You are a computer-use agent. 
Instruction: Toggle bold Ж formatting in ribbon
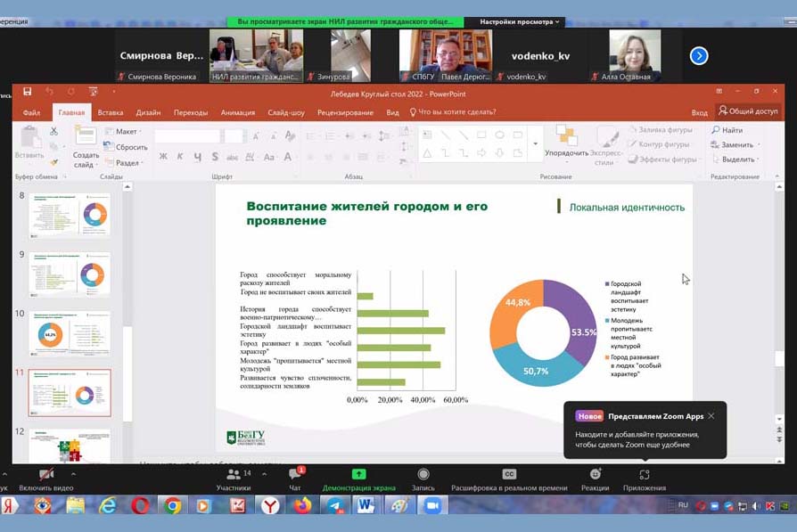pyautogui.click(x=163, y=157)
